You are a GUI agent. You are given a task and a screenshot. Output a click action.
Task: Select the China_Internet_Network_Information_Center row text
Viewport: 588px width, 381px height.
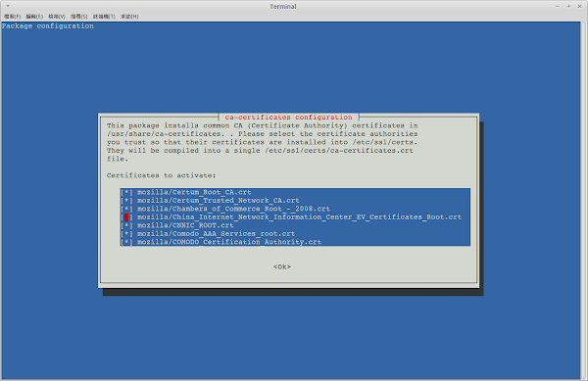point(299,217)
